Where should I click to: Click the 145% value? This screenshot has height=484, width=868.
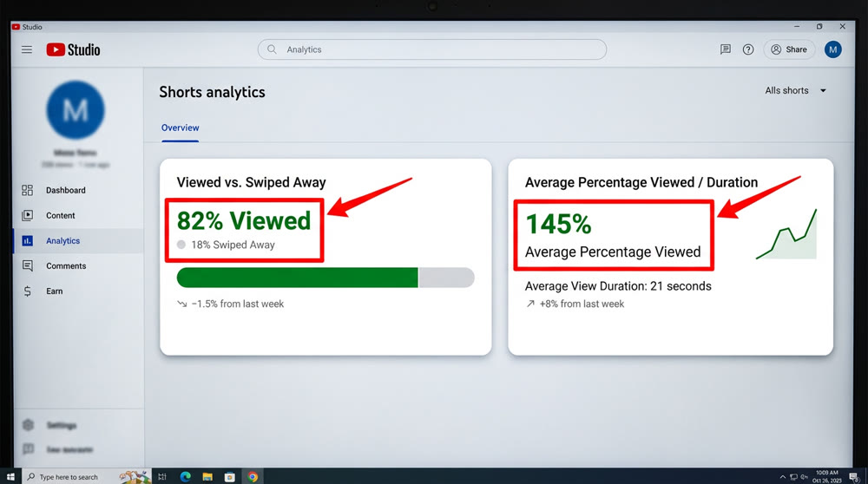coord(558,224)
